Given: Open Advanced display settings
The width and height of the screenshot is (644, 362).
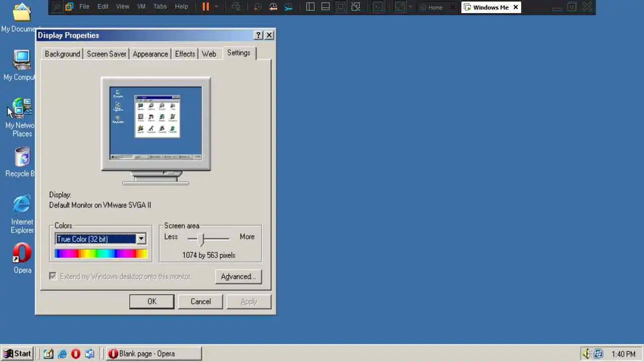Looking at the screenshot, I should click(238, 277).
